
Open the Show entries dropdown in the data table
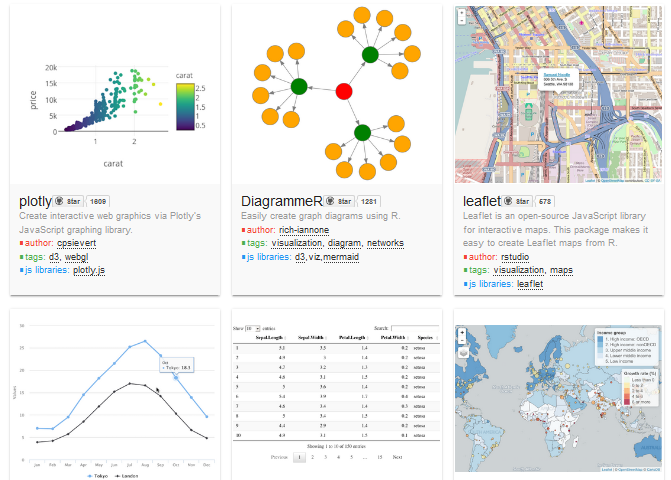pos(254,328)
